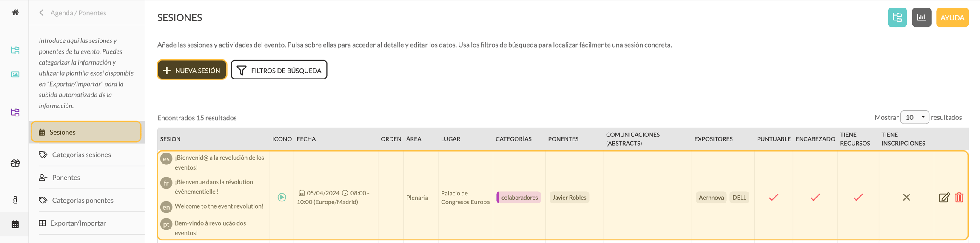Edit the session with the pencil icon
Viewport: 980px width, 243px height.
(x=944, y=198)
